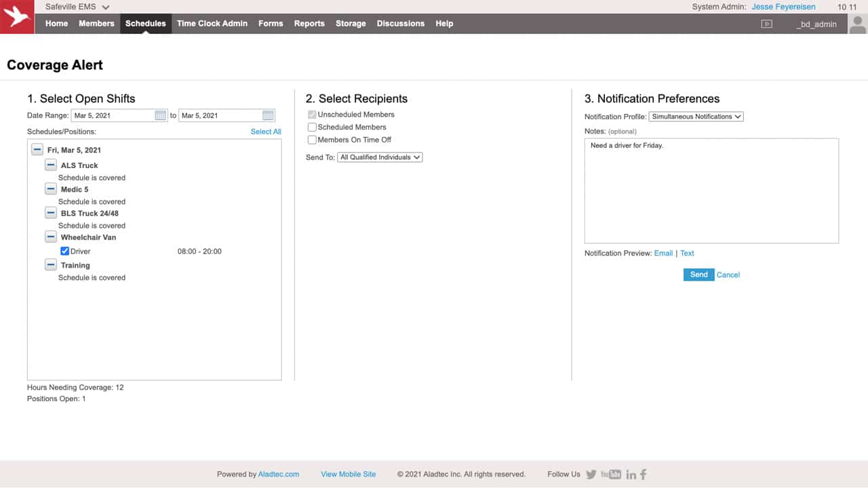Open the Discussions menu

[x=401, y=23]
